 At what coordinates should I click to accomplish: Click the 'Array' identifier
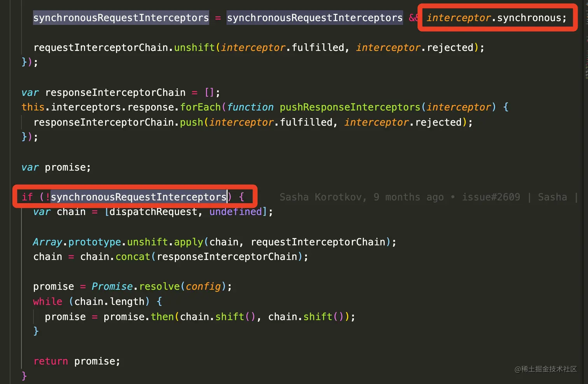coord(47,242)
